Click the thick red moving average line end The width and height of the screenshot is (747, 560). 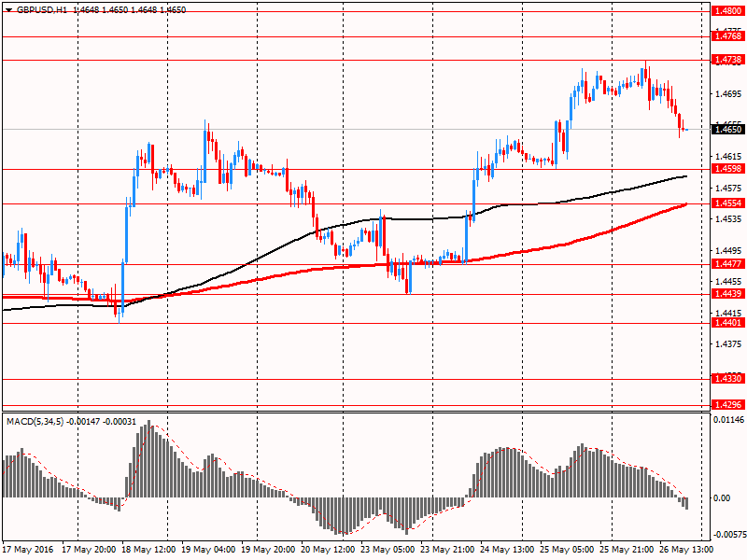[685, 204]
